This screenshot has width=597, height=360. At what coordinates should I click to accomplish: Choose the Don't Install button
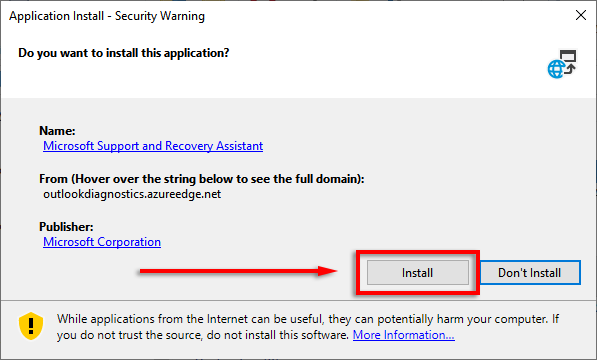530,272
